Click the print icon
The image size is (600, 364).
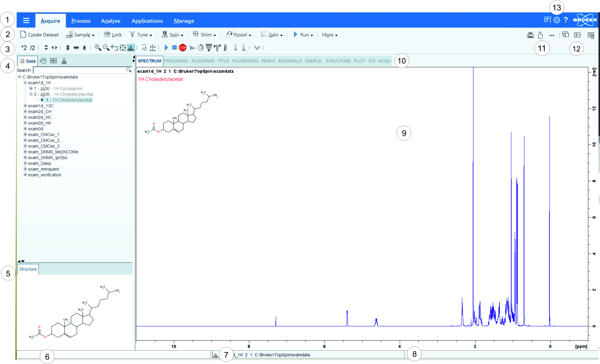point(530,35)
